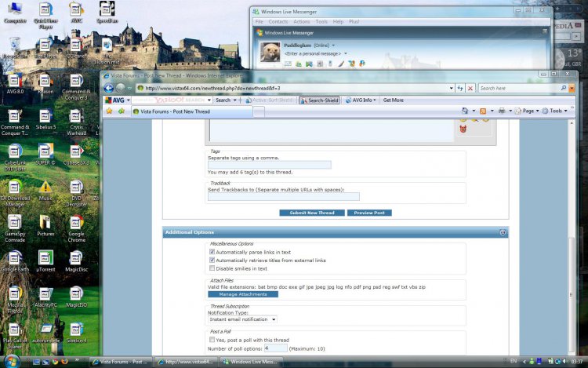Open the Notification Type dropdown
The width and height of the screenshot is (588, 368).
coord(242,319)
